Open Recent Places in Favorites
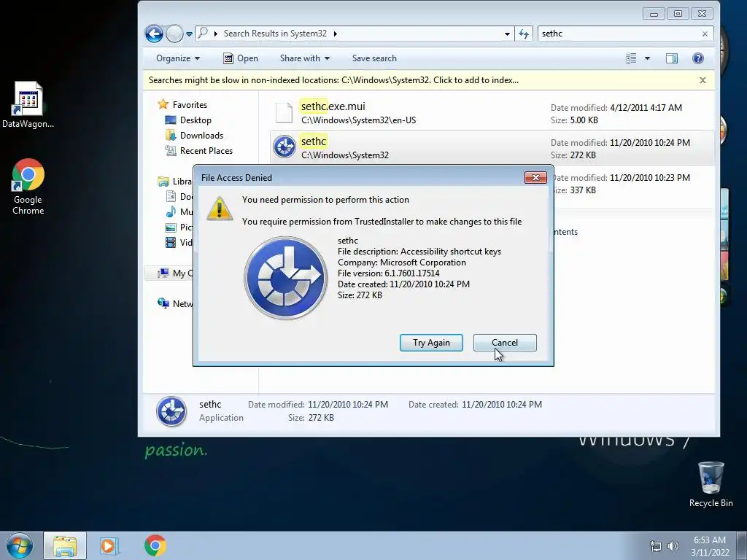Screen dimensions: 747x560 coord(206,150)
